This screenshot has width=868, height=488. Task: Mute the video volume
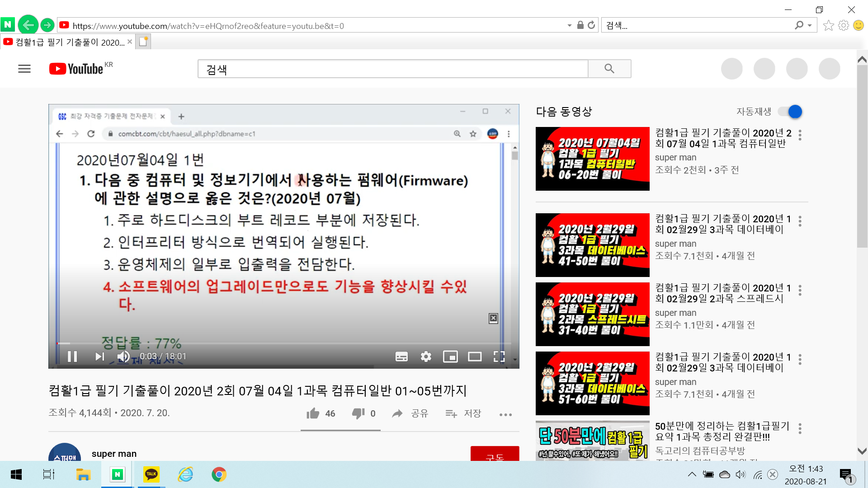coord(123,357)
